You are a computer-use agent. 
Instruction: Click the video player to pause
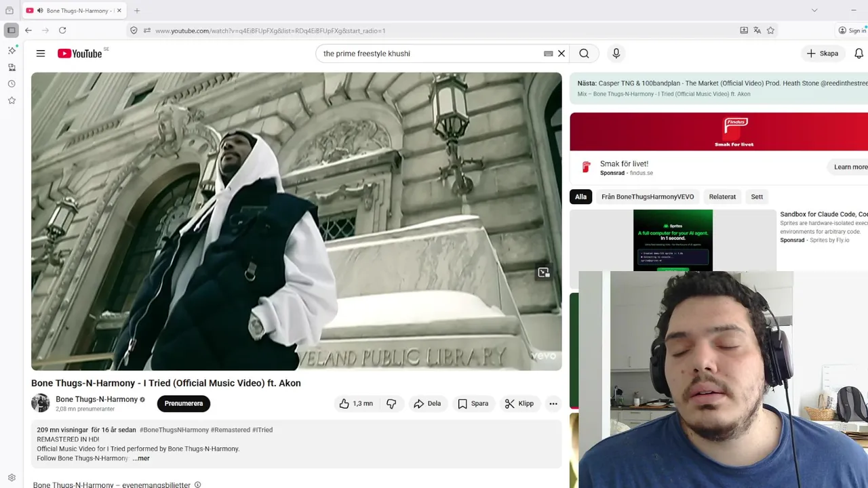pyautogui.click(x=296, y=222)
